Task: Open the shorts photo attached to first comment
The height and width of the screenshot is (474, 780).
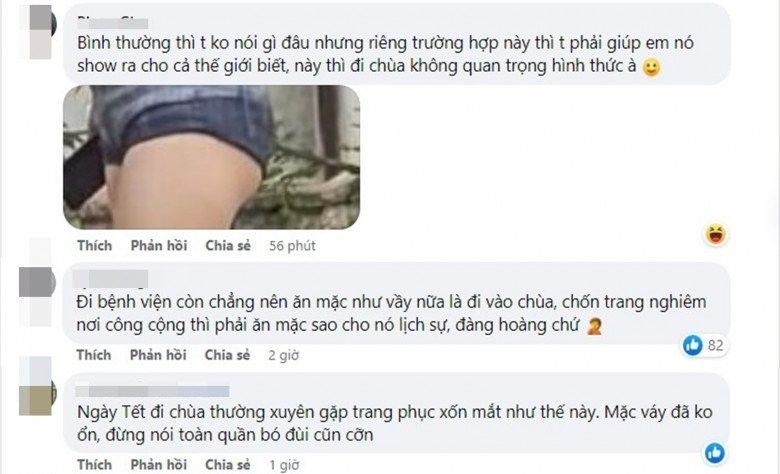Action: pyautogui.click(x=211, y=157)
